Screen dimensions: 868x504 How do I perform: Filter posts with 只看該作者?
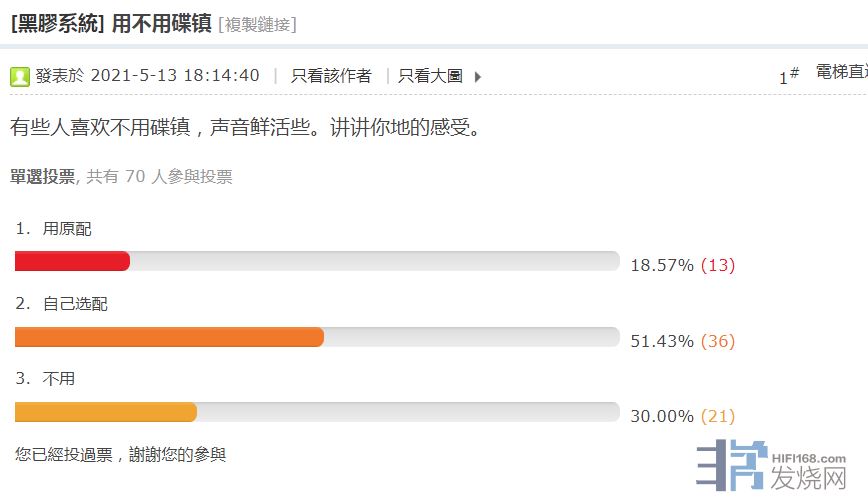pos(331,76)
